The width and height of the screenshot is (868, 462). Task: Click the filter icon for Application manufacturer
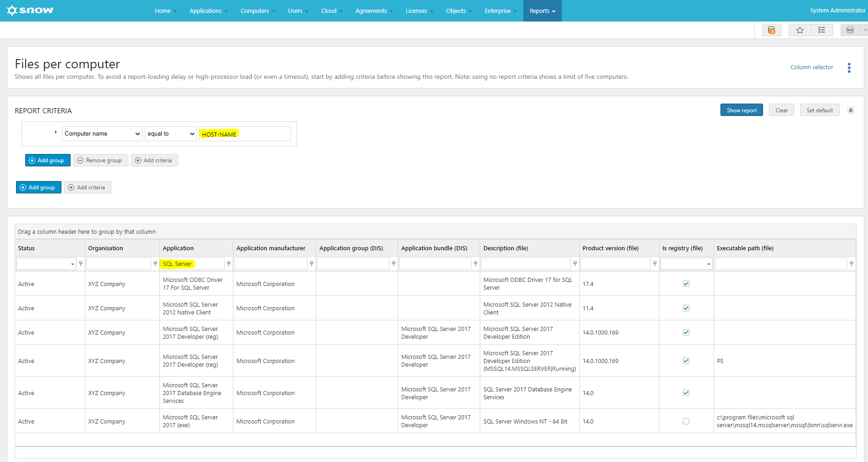312,264
